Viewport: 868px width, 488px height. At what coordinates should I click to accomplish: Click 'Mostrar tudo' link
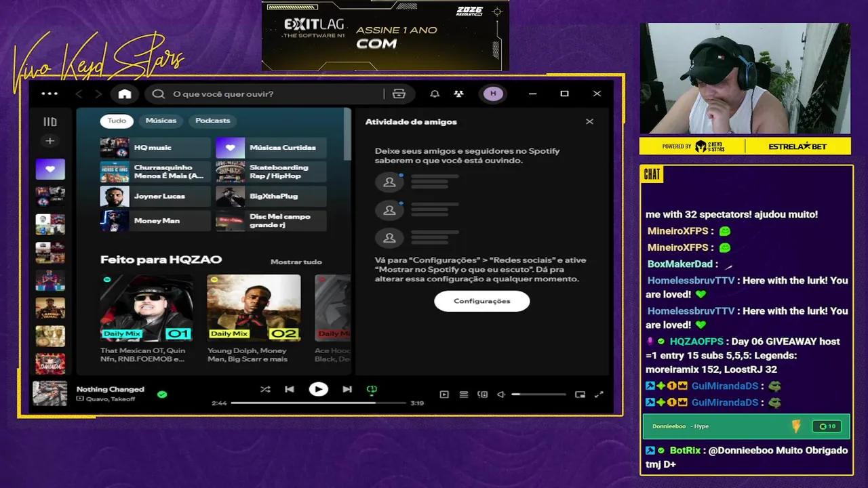click(296, 262)
